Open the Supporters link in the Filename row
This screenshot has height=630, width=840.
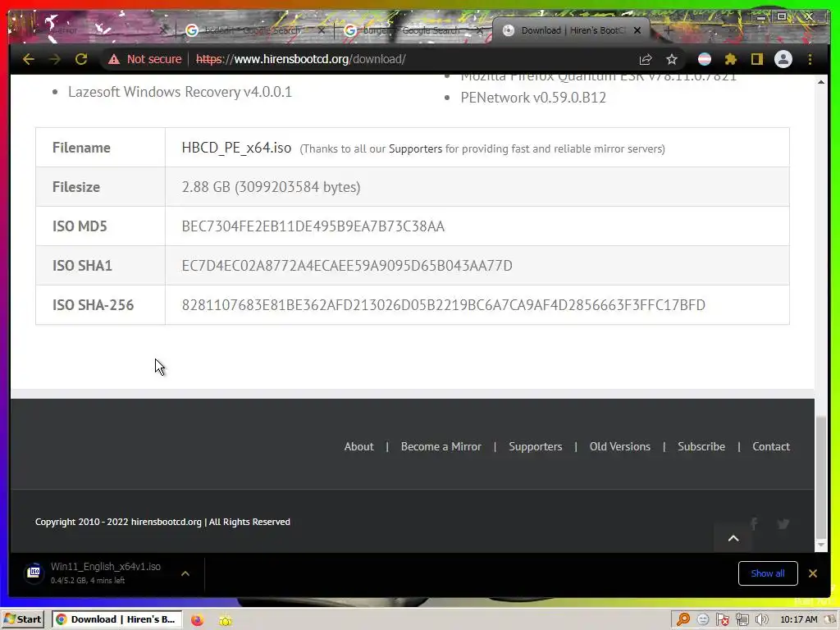click(x=415, y=149)
